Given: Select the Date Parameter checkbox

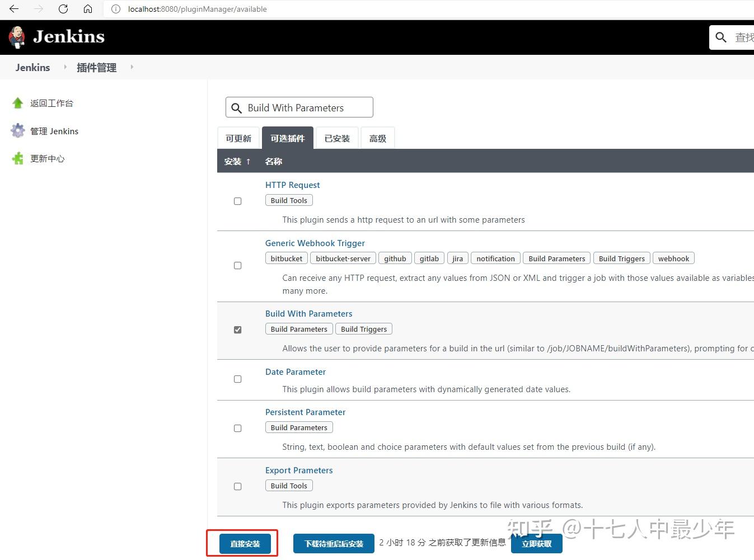Looking at the screenshot, I should tap(237, 379).
